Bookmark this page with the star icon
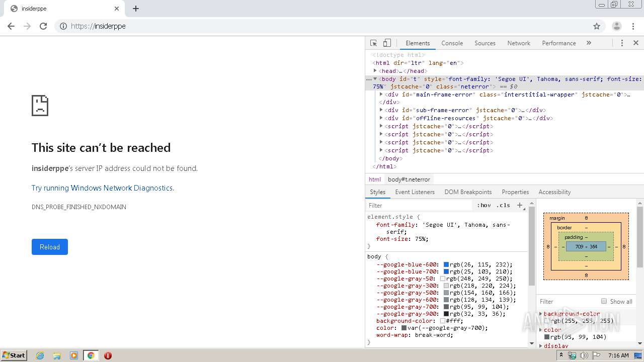The image size is (644, 362). [x=597, y=26]
